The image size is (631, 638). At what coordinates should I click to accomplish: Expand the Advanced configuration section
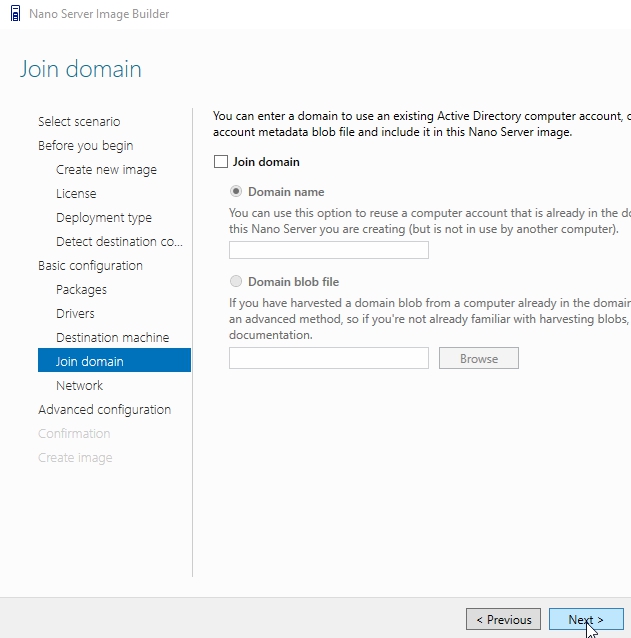tap(104, 410)
